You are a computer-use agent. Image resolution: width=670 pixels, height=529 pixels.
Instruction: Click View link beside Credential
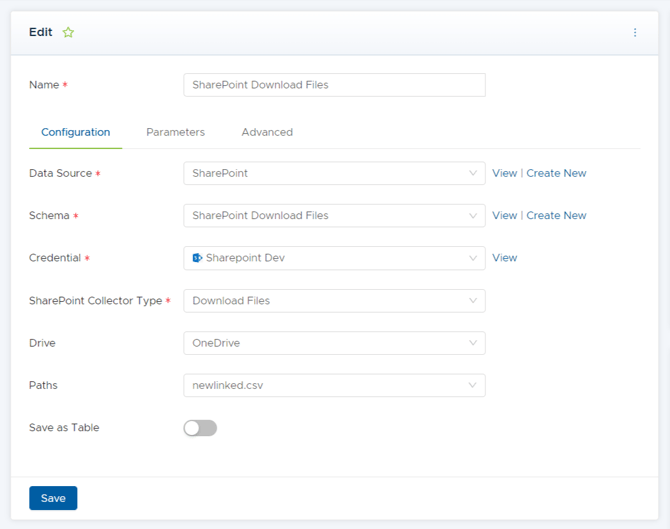point(504,258)
